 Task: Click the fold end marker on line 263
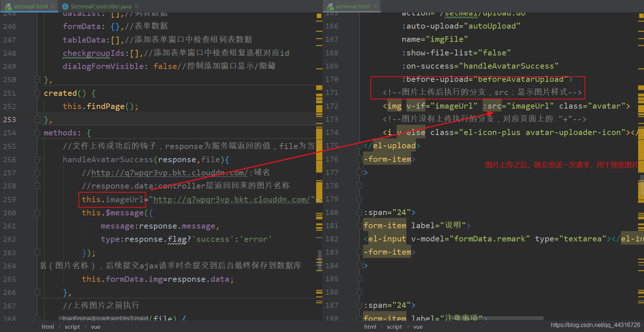37,252
